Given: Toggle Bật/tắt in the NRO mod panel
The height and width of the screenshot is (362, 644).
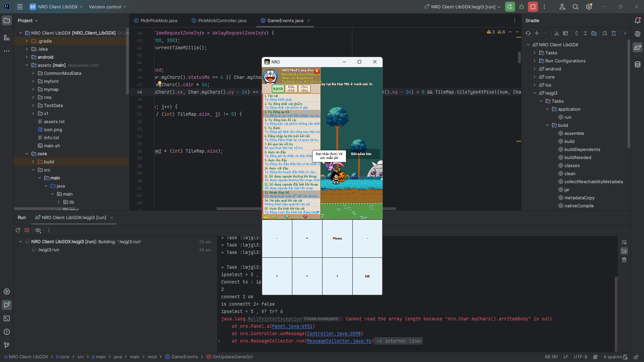Looking at the screenshot, I should [x=278, y=89].
